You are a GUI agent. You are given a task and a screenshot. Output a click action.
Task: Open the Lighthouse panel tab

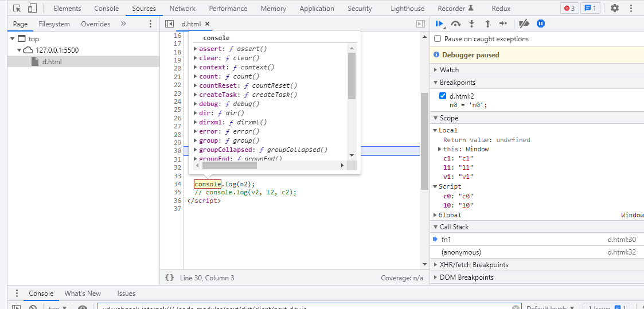[x=407, y=8]
